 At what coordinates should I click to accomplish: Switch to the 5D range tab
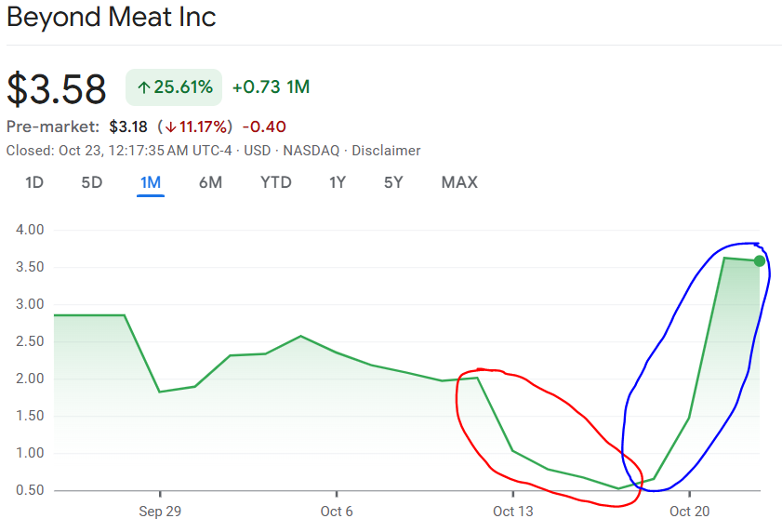[x=91, y=182]
